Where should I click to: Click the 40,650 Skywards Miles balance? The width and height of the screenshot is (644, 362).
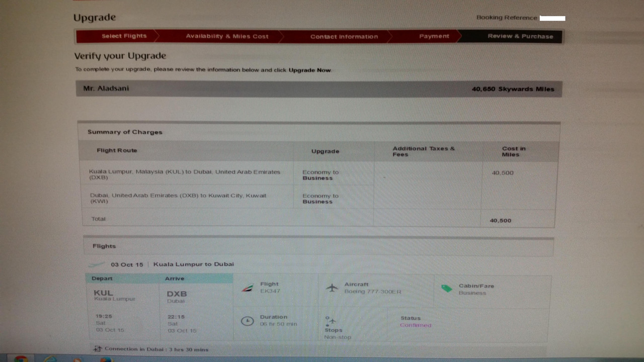[x=513, y=89]
